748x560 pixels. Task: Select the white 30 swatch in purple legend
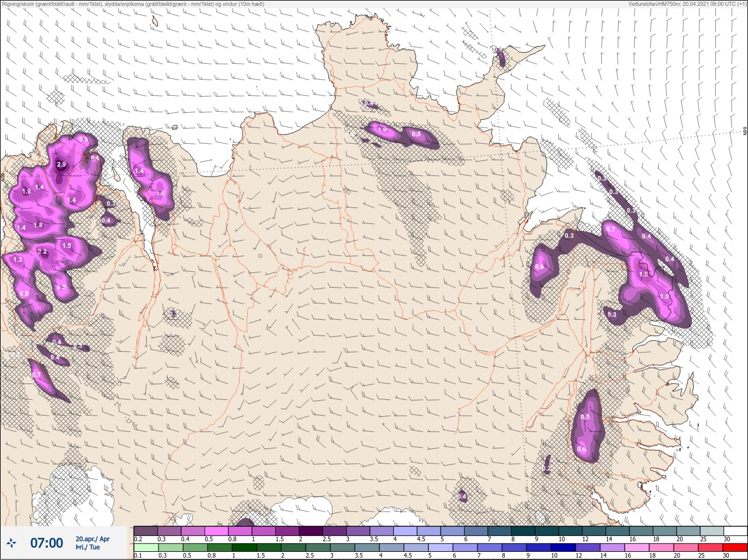(x=735, y=531)
